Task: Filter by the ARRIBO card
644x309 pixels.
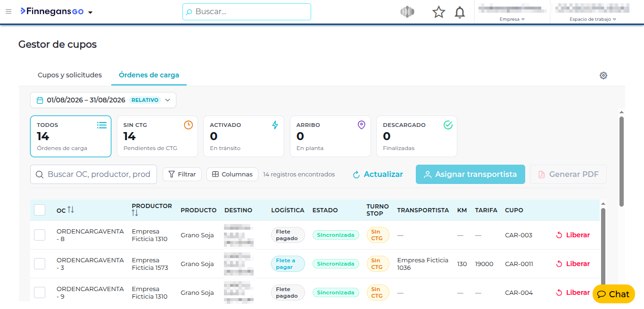Action: pos(330,136)
